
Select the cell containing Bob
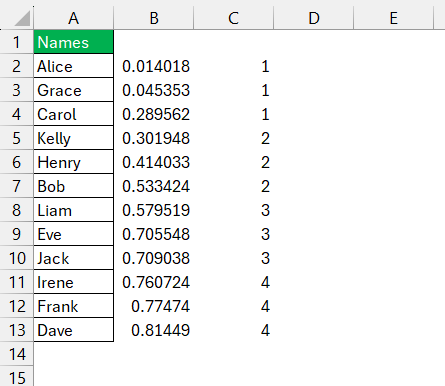(74, 186)
